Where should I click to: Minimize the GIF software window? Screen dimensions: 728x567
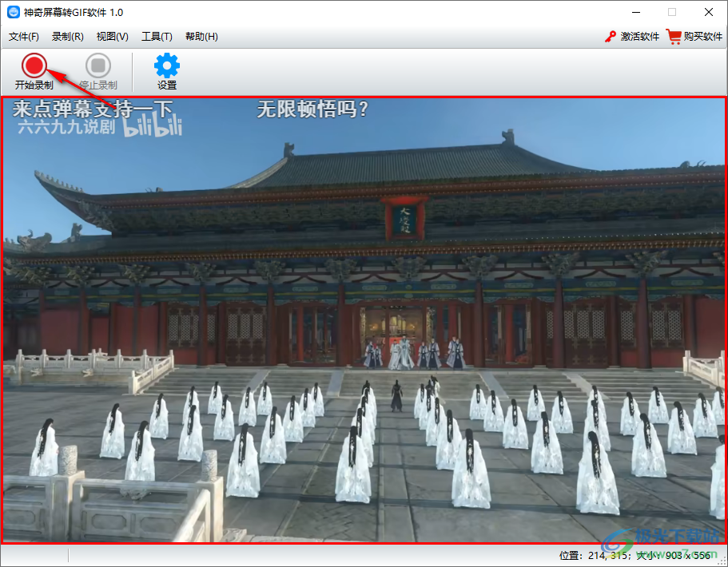636,12
